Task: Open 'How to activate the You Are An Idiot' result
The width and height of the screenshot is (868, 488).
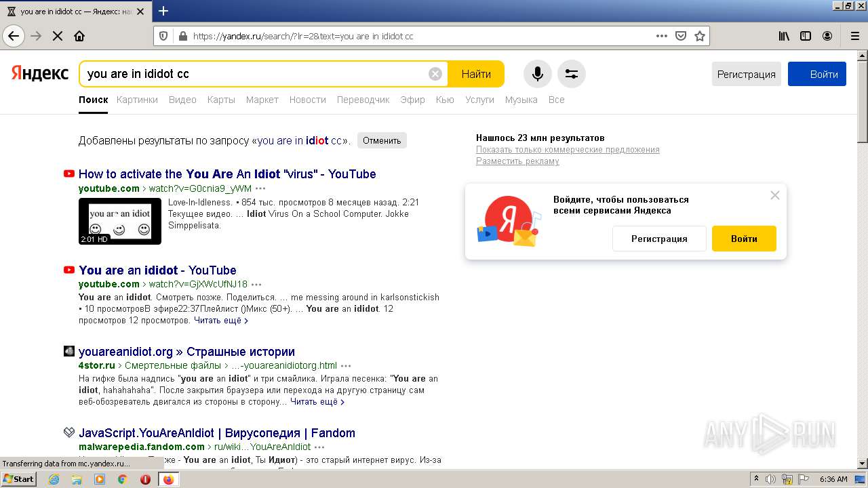Action: pos(227,174)
